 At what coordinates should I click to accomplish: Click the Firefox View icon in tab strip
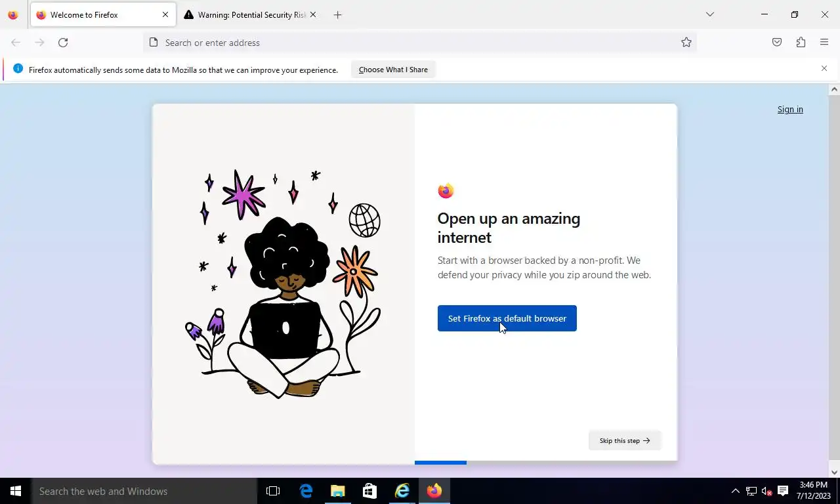click(13, 14)
